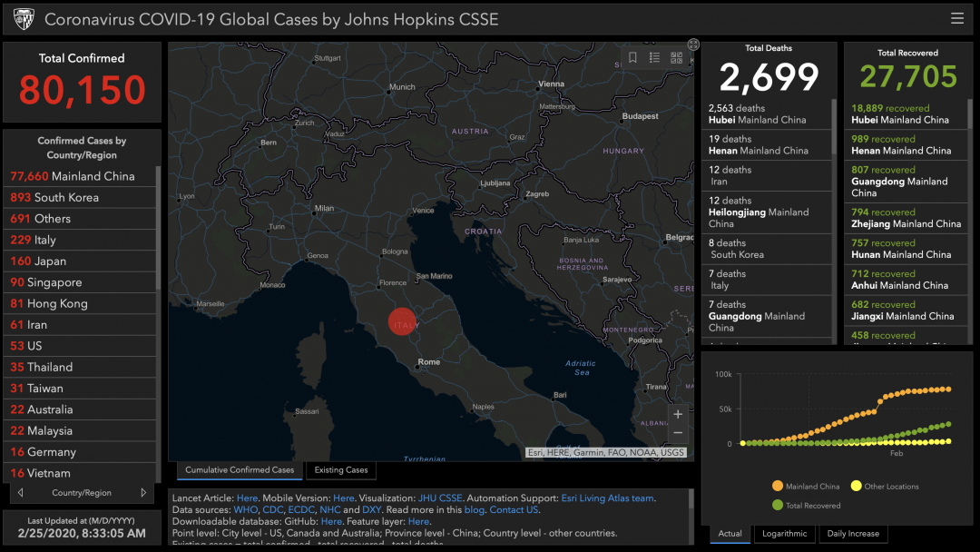Click 807 recovered Guangdong entry
The image size is (980, 552).
(906, 182)
